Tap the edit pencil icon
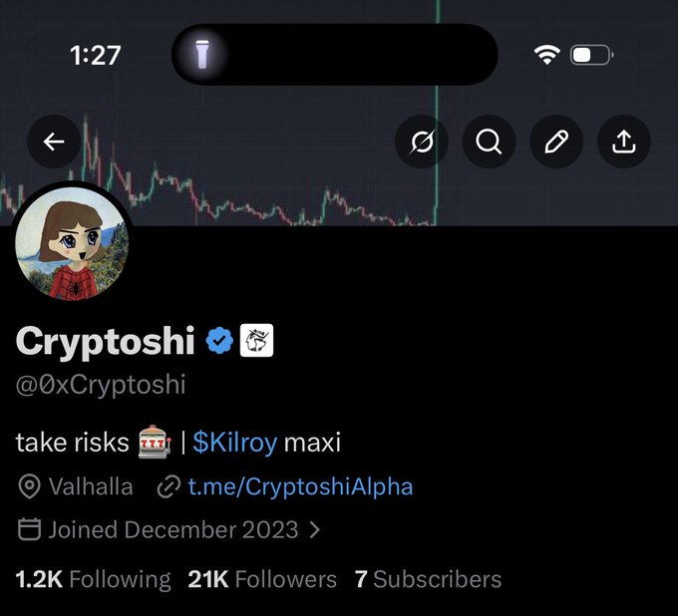 pos(556,143)
